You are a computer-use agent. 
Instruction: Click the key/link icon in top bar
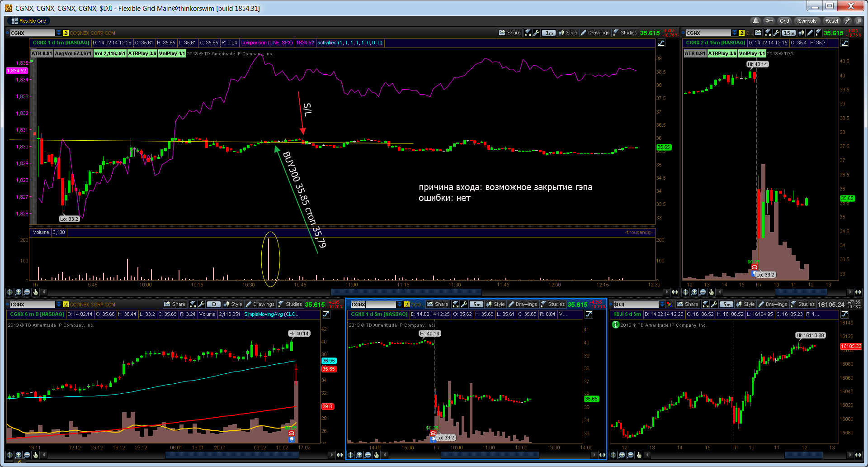[x=769, y=21]
